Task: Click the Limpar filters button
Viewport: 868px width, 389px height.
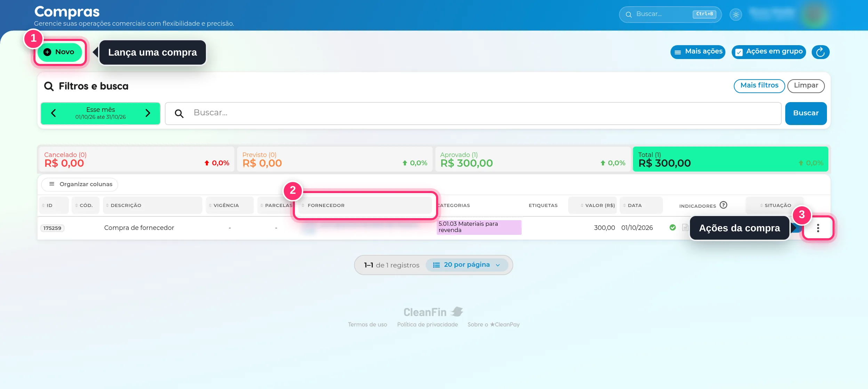Action: point(806,85)
